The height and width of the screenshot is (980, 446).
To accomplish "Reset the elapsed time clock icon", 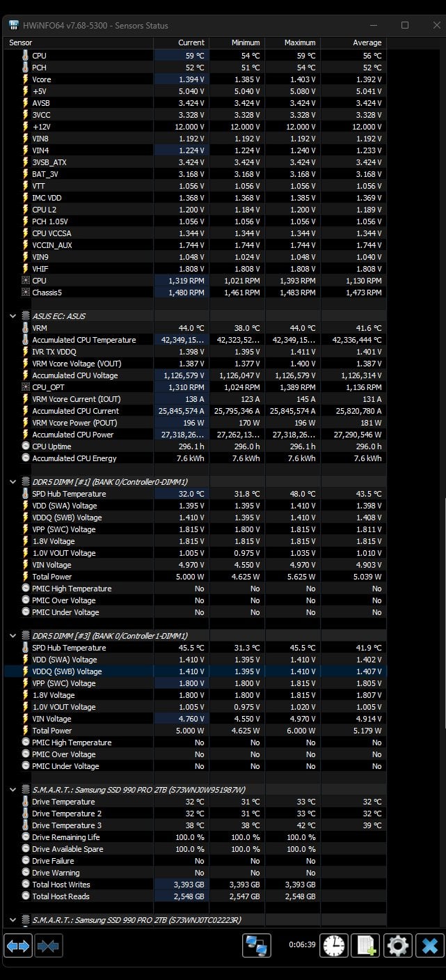I will pyautogui.click(x=334, y=945).
